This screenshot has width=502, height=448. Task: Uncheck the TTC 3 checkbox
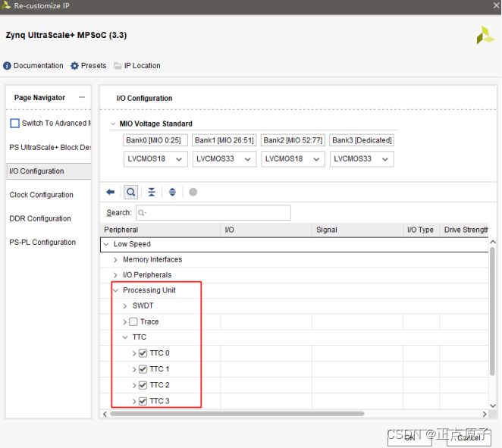pos(143,401)
